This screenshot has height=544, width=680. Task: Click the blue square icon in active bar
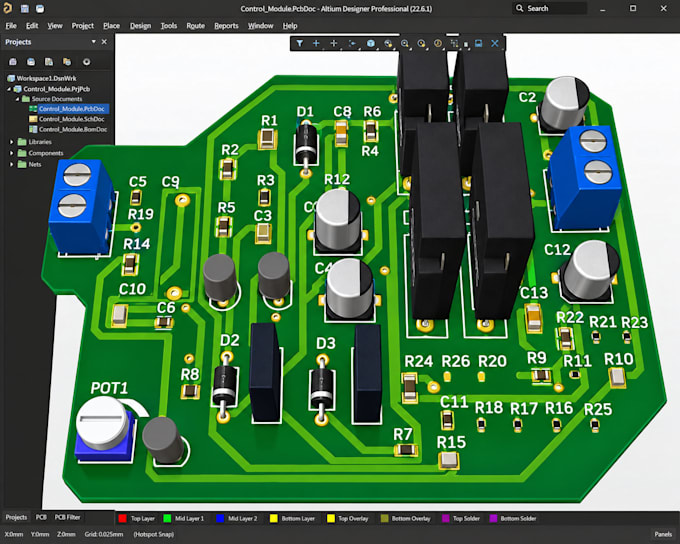click(x=478, y=43)
